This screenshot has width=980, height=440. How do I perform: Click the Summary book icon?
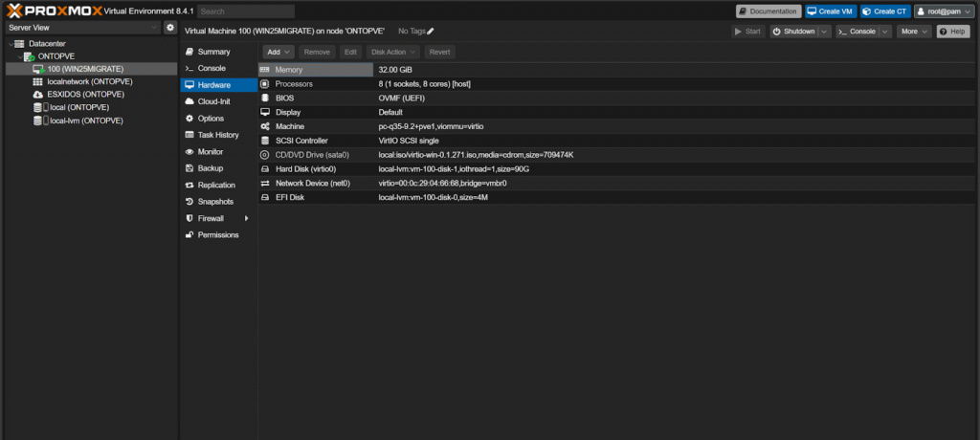click(x=189, y=52)
